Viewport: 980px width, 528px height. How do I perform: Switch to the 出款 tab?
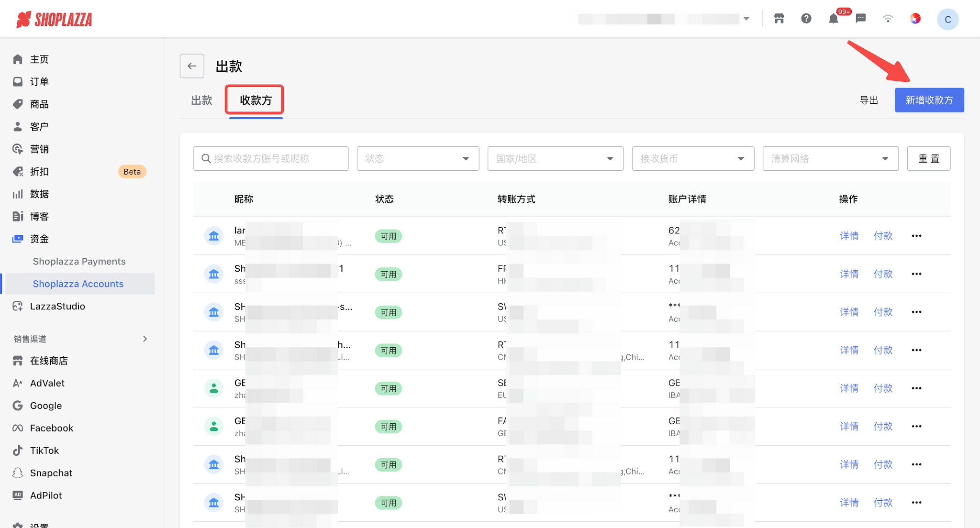(x=201, y=100)
